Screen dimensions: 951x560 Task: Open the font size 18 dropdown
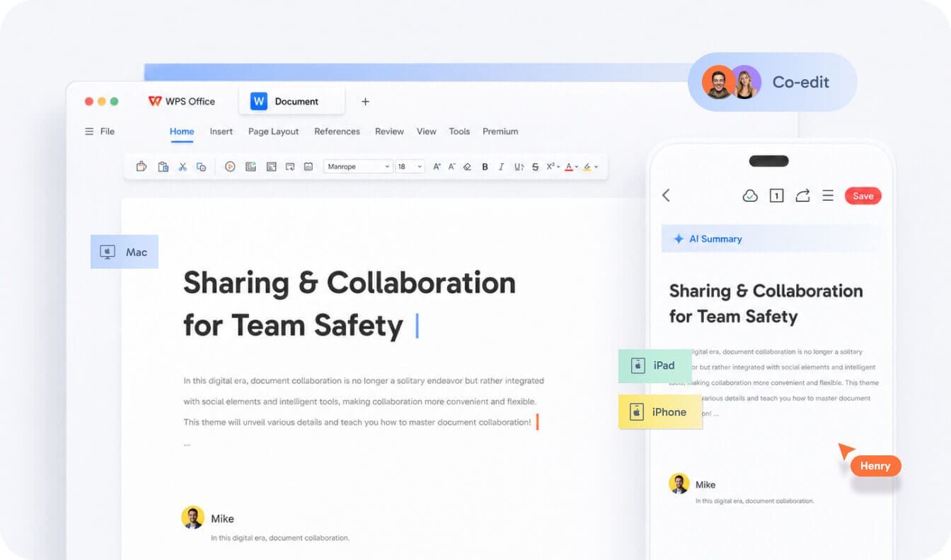[x=410, y=167]
